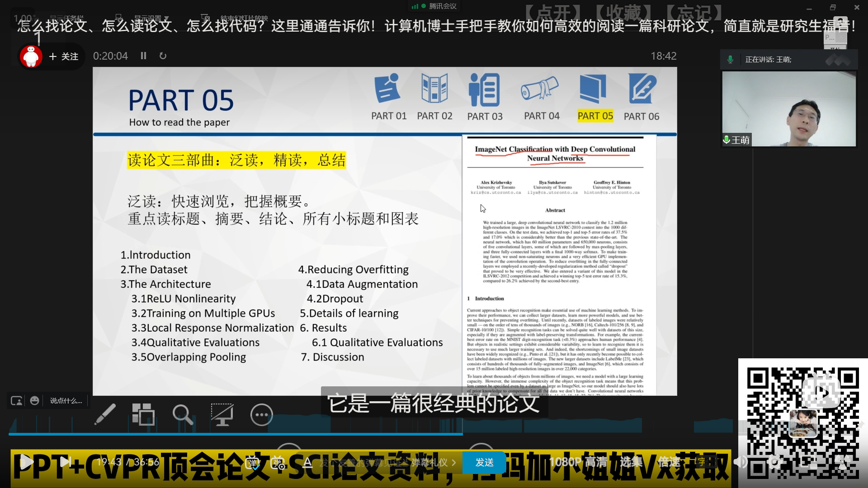This screenshot has width=868, height=488.
Task: Click the participant screen icon near the chat box
Action: click(17, 401)
